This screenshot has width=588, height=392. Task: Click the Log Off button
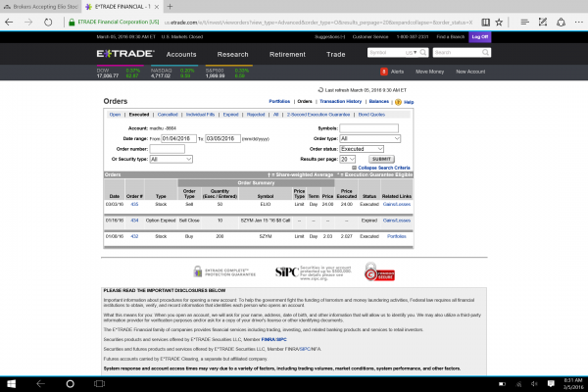[x=481, y=36]
